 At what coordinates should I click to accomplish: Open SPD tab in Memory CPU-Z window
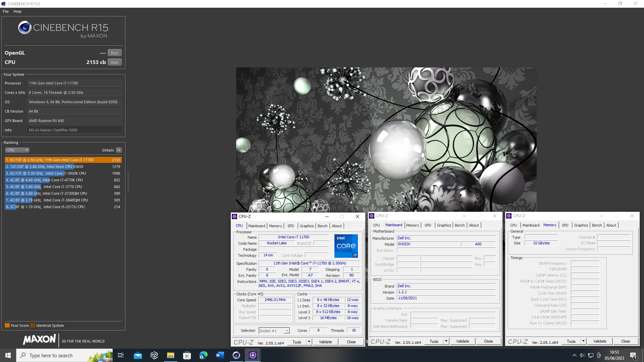tap(565, 225)
